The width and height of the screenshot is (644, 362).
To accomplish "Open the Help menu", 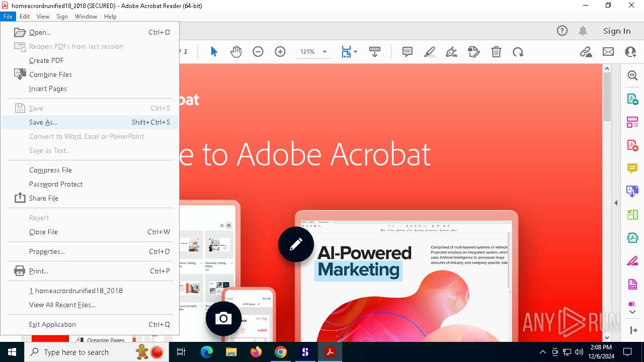I will pos(110,16).
